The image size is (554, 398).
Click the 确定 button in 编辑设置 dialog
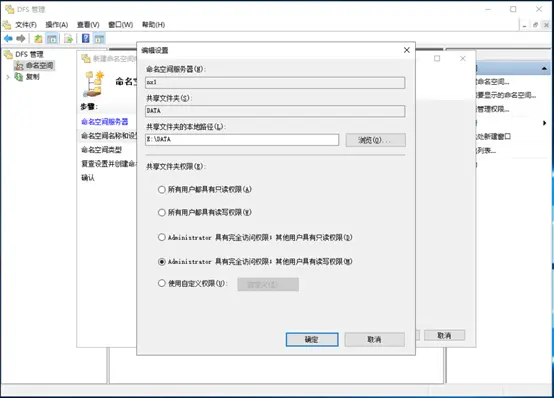(x=312, y=340)
